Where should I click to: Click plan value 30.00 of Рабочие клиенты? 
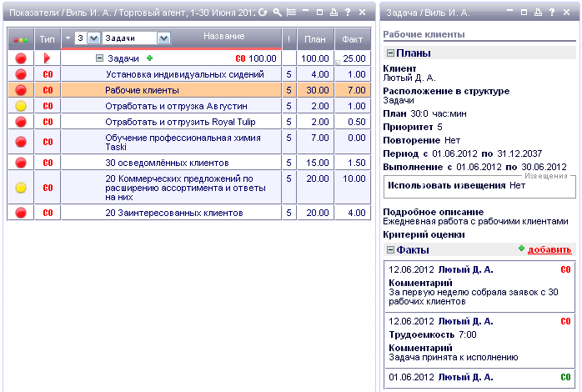[318, 90]
